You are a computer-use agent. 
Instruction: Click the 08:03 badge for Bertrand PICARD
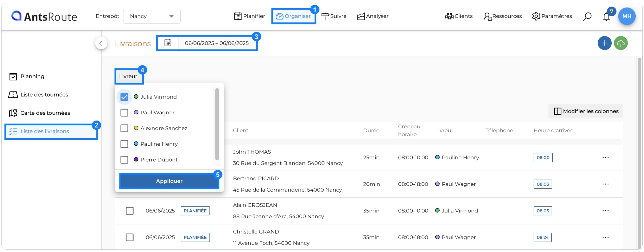(543, 184)
